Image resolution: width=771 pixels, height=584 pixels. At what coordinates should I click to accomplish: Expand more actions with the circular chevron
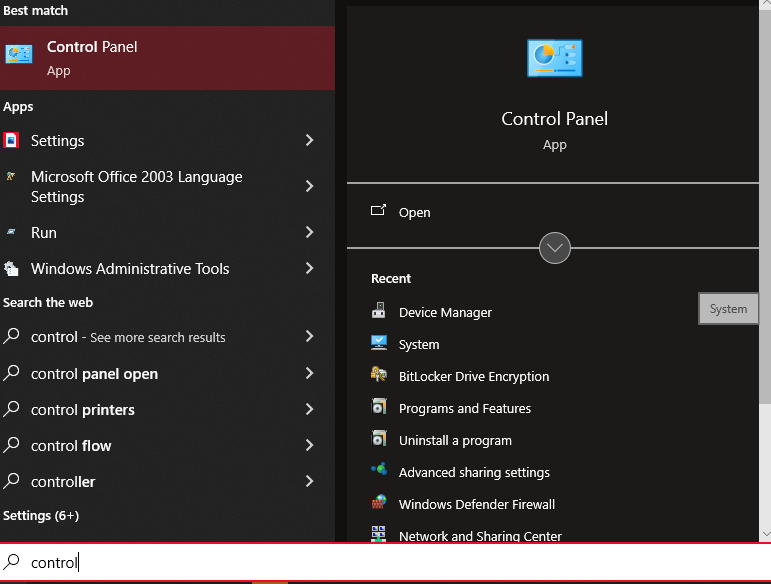[x=555, y=248]
